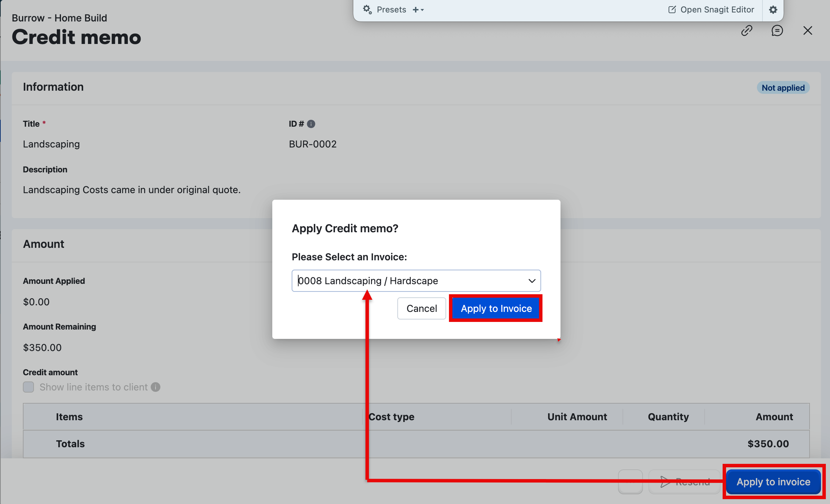Click the blank button left of Resend
This screenshot has width=830, height=504.
pyautogui.click(x=630, y=481)
